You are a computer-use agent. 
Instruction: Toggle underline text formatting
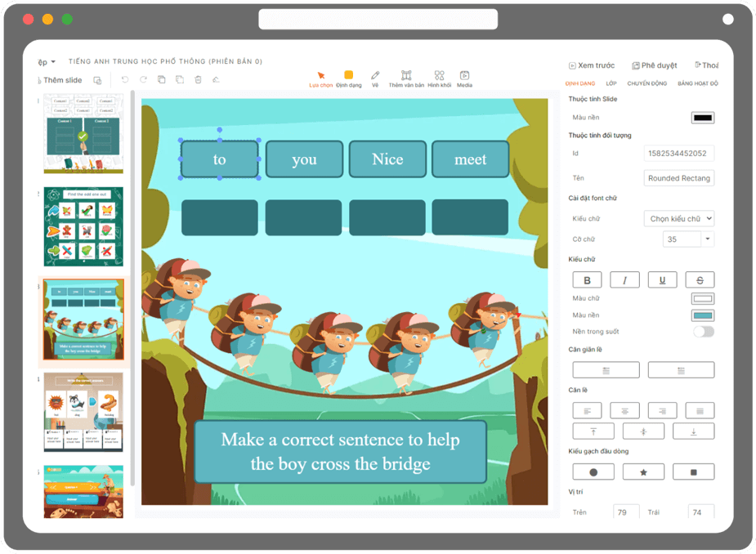(662, 280)
